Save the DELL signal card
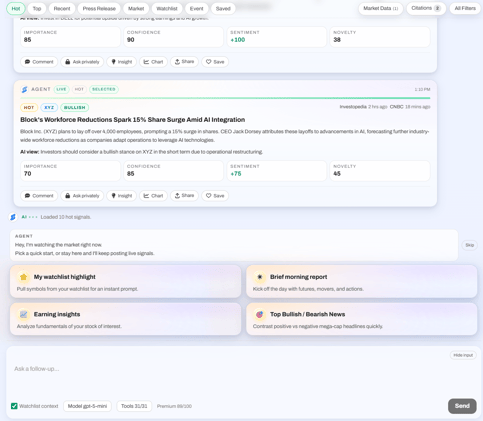 (x=215, y=62)
